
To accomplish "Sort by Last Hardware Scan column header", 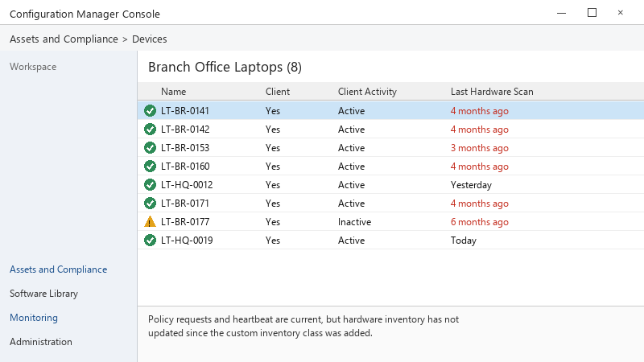I will pos(492,92).
